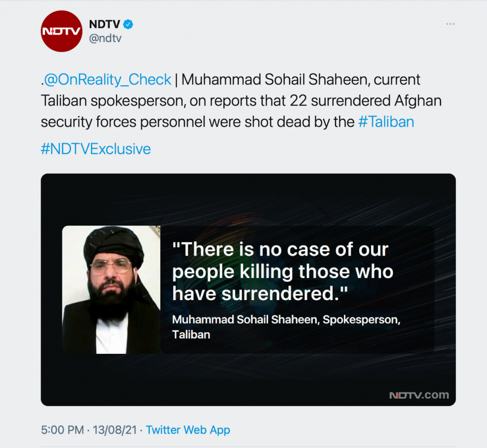Image resolution: width=487 pixels, height=448 pixels.
Task: Click the blue verified badge
Action: [x=128, y=24]
